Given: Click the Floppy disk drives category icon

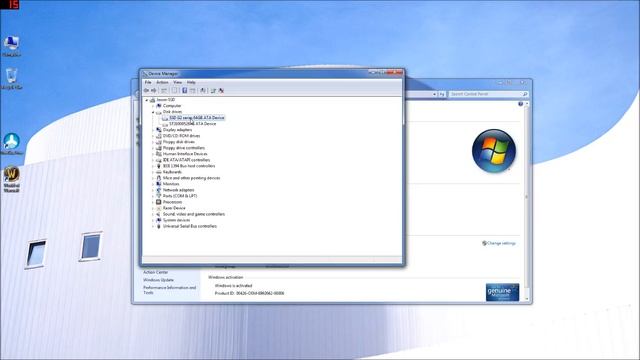Looking at the screenshot, I should pyautogui.click(x=159, y=142).
